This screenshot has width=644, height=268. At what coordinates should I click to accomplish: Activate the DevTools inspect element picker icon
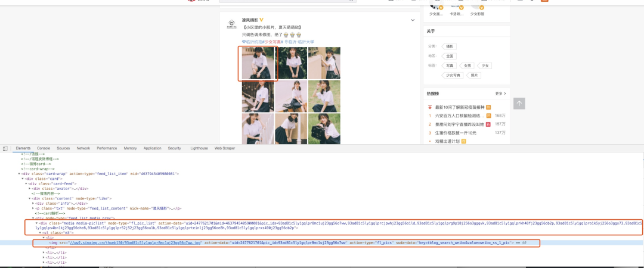(x=5, y=148)
